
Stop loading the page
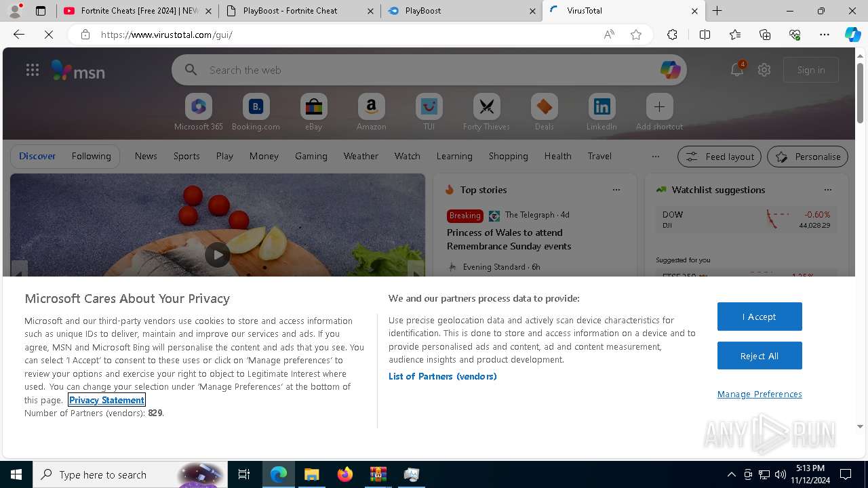pos(49,35)
